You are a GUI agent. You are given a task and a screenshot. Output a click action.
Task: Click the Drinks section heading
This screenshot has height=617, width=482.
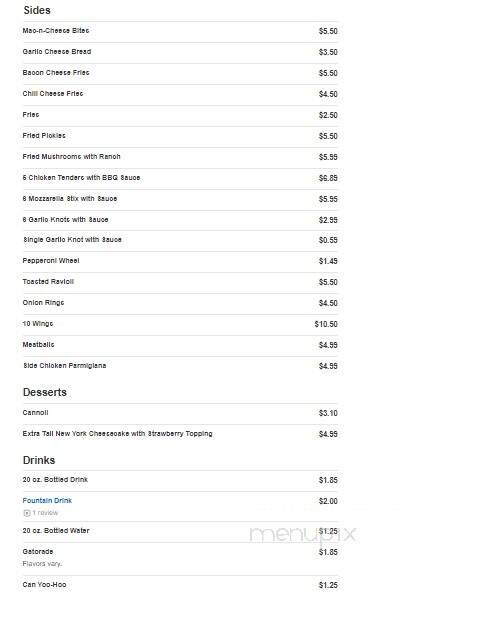(39, 460)
